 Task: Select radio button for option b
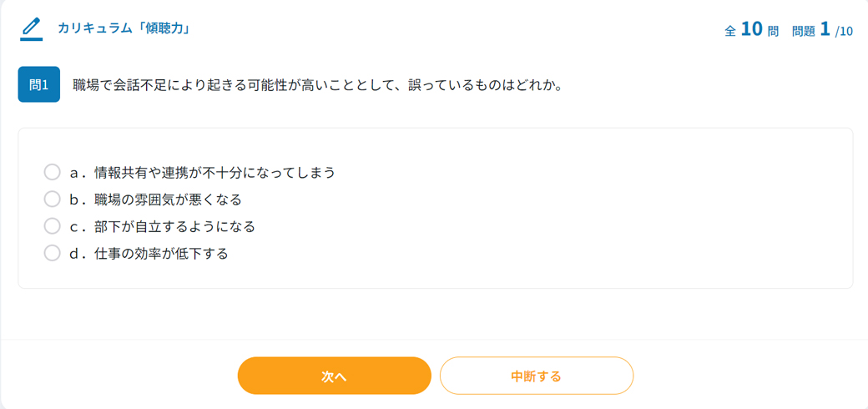point(52,199)
